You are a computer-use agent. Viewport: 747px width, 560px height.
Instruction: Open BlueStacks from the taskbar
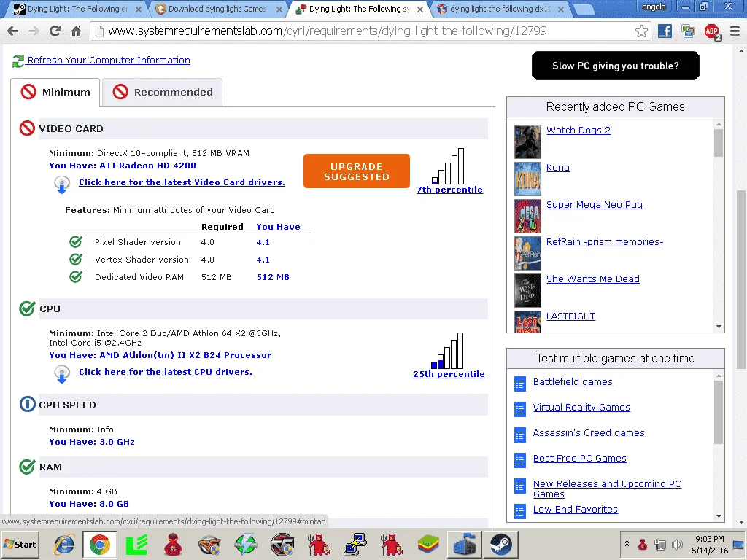click(x=427, y=544)
